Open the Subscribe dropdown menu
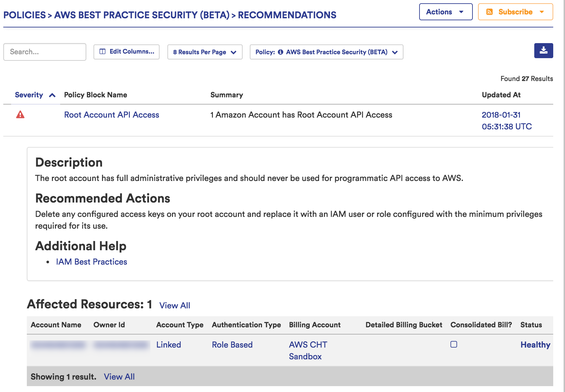Screen dimensions: 565x392 pos(515,12)
